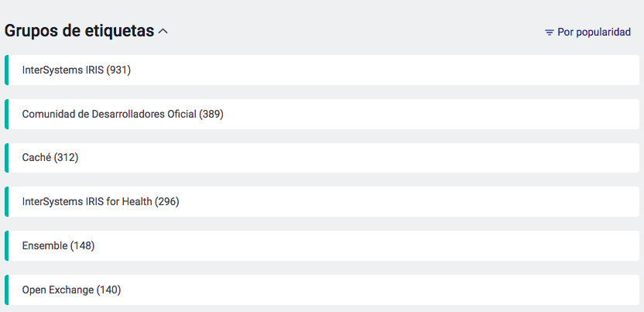644x312 pixels.
Task: Go to InterSystems IRIS for Health group
Action: click(101, 201)
